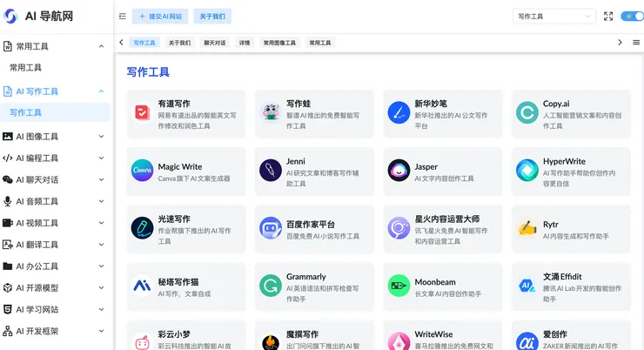Expand the AI 图像工具 sidebar group
The height and width of the screenshot is (350, 644).
point(55,137)
